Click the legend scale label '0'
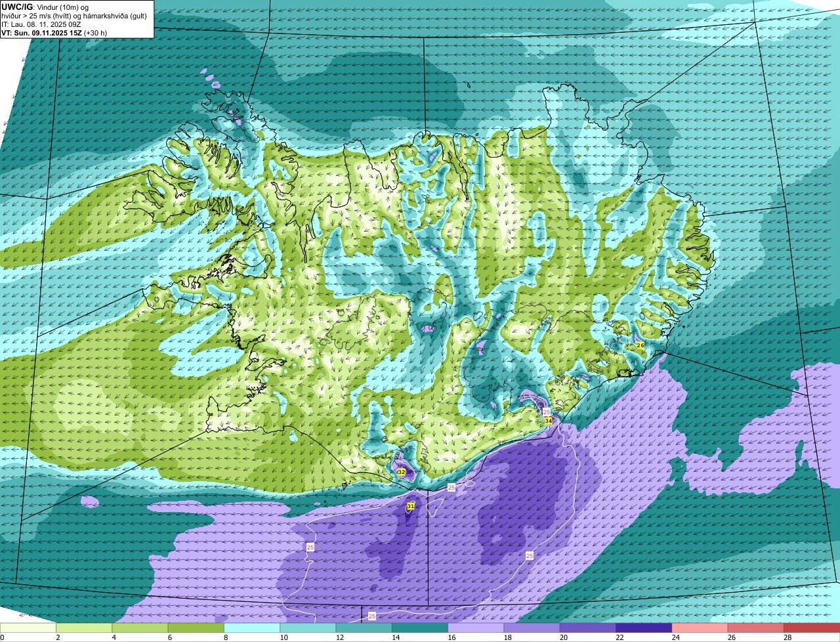This screenshot has width=840, height=642. pyautogui.click(x=3, y=637)
